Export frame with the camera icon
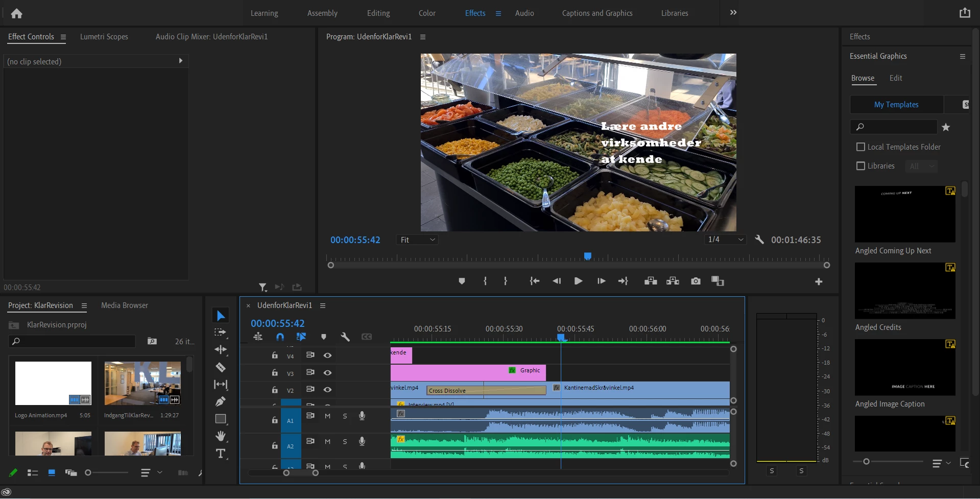Viewport: 980px width, 499px height. tap(696, 281)
